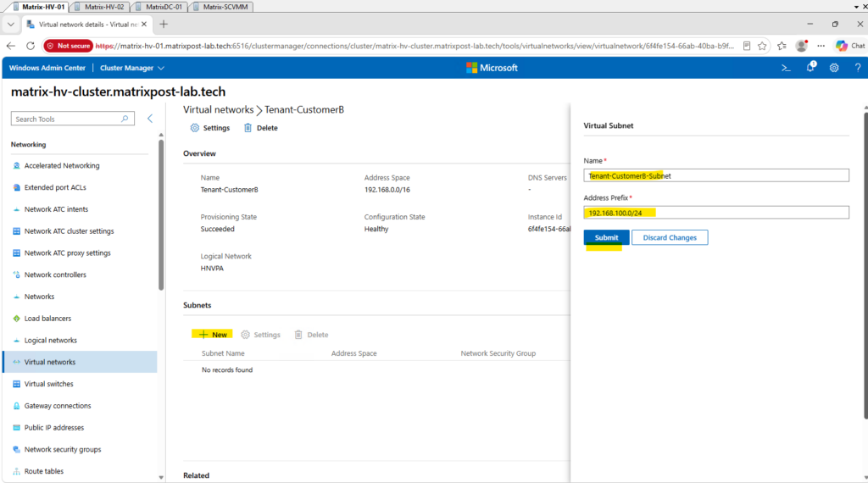Submit the new virtual subnet
This screenshot has width=868, height=483.
click(606, 237)
